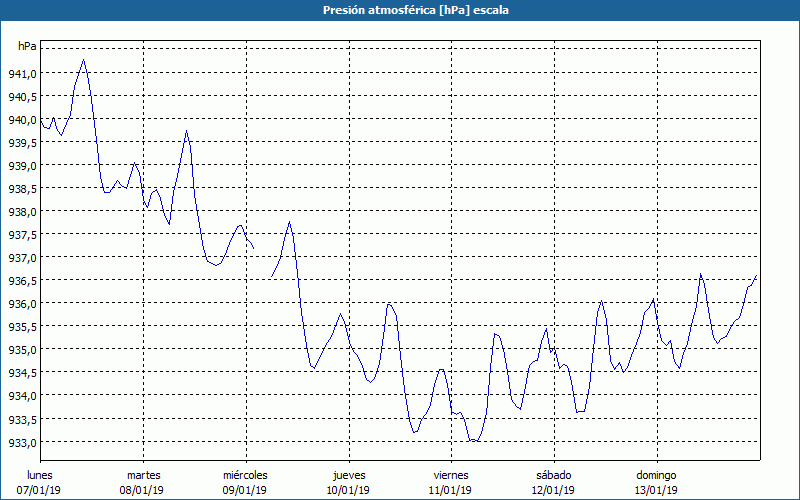The height and width of the screenshot is (500, 800).
Task: Click the 11/01/19 date label
Action: pos(450,490)
